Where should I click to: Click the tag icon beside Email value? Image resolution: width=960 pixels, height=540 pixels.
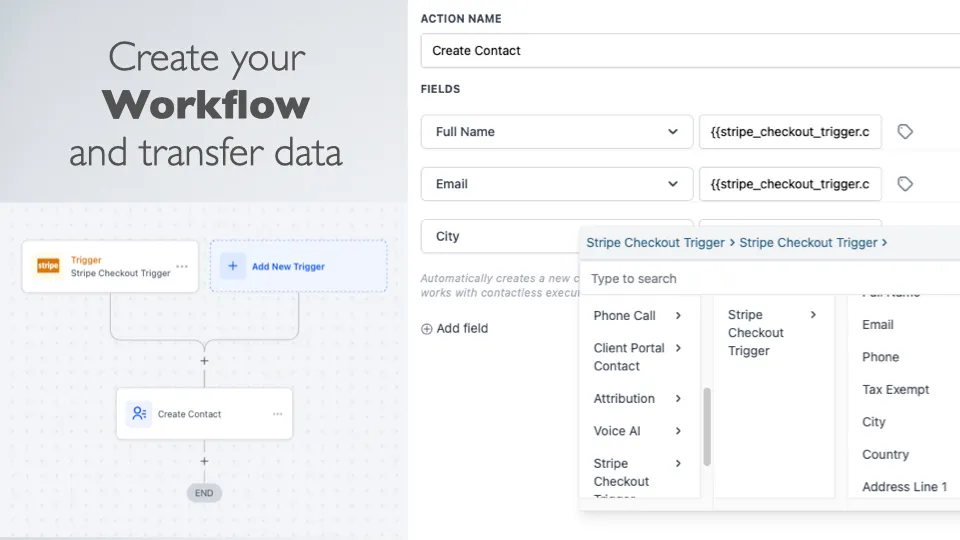(x=905, y=184)
